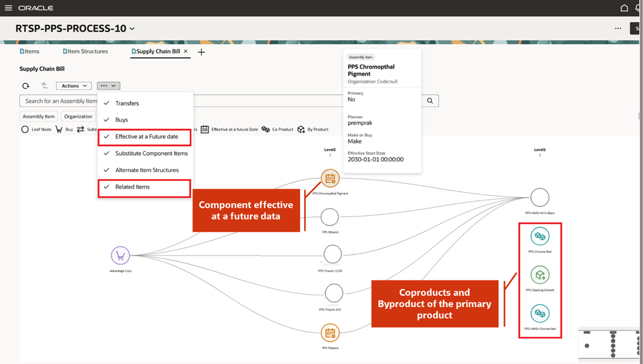
Task: Click the Organization filter chip
Action: click(78, 116)
